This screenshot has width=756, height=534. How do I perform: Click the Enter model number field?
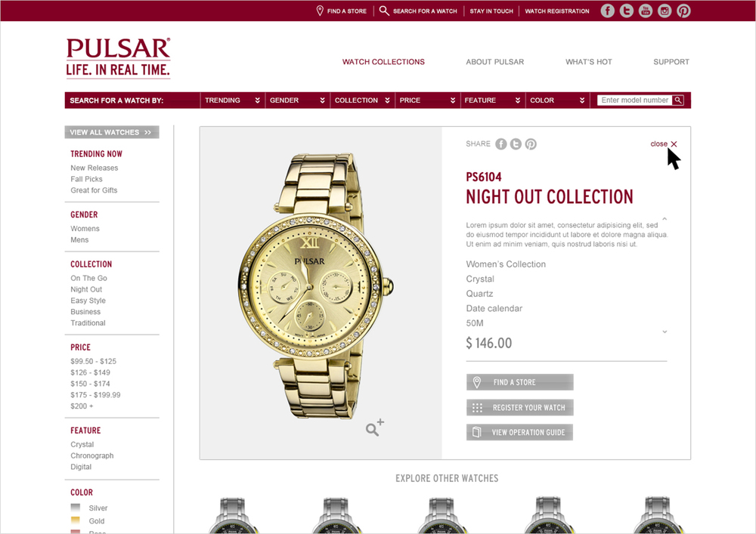point(634,100)
